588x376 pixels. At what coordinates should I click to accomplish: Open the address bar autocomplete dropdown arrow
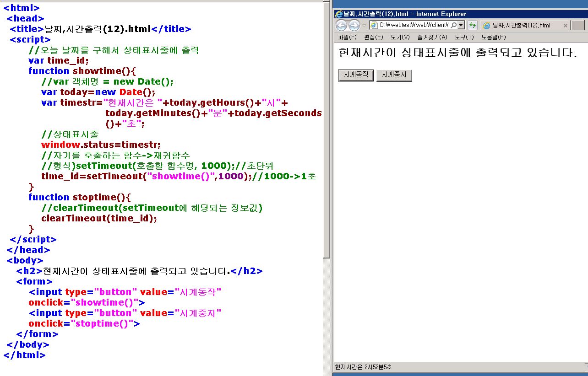pyautogui.click(x=461, y=25)
